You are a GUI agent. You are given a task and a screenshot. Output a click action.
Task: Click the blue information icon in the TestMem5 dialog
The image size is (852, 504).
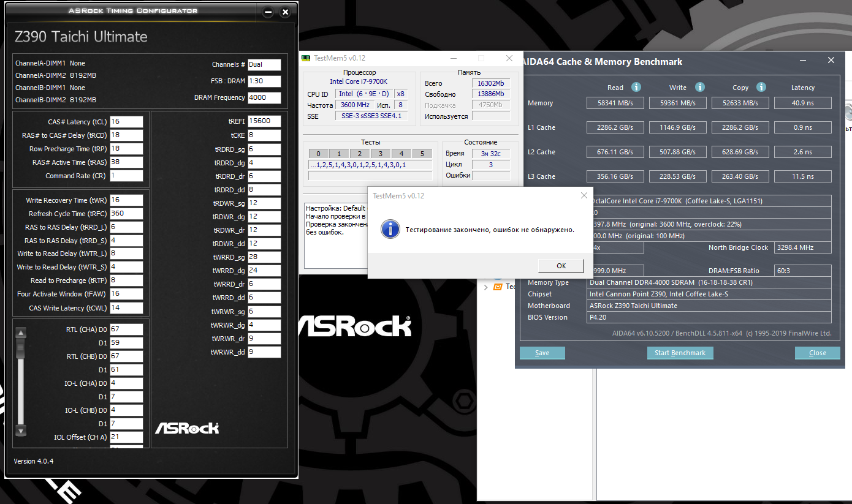point(390,230)
